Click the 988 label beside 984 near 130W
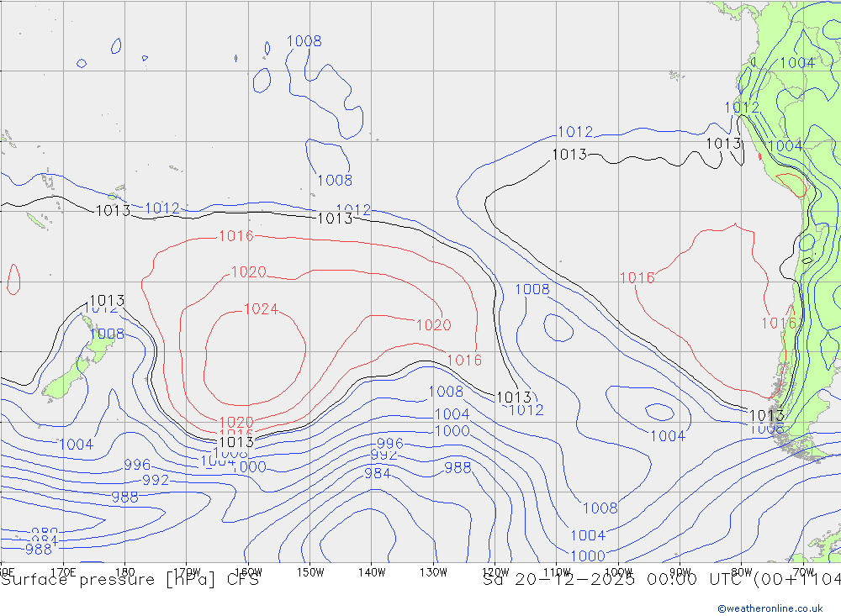841x616 pixels. pyautogui.click(x=458, y=467)
